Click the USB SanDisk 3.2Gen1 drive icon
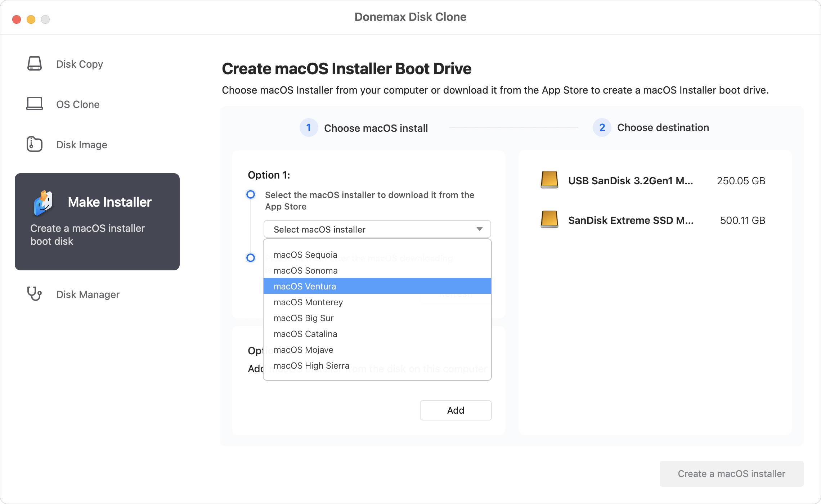The image size is (821, 504). pos(549,181)
